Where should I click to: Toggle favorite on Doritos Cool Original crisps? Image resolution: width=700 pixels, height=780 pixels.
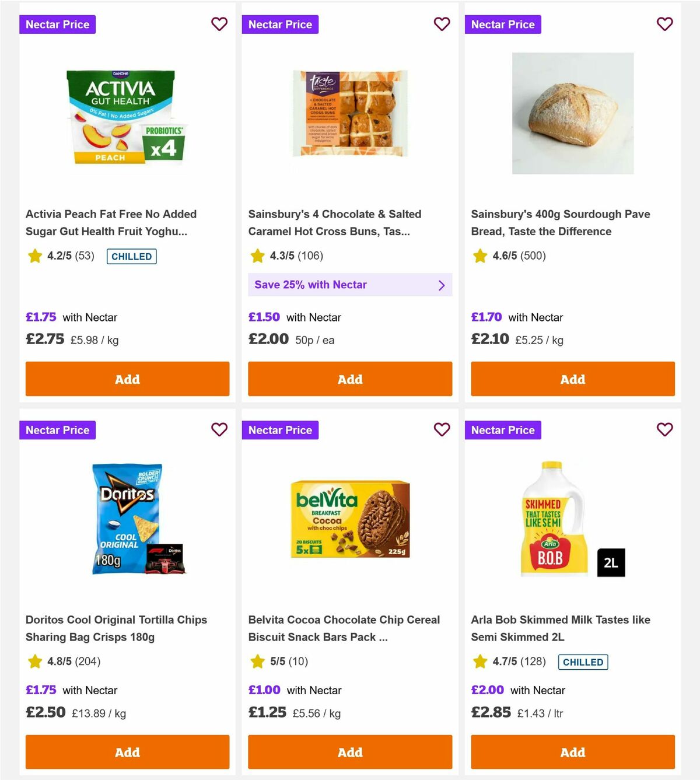pos(219,429)
